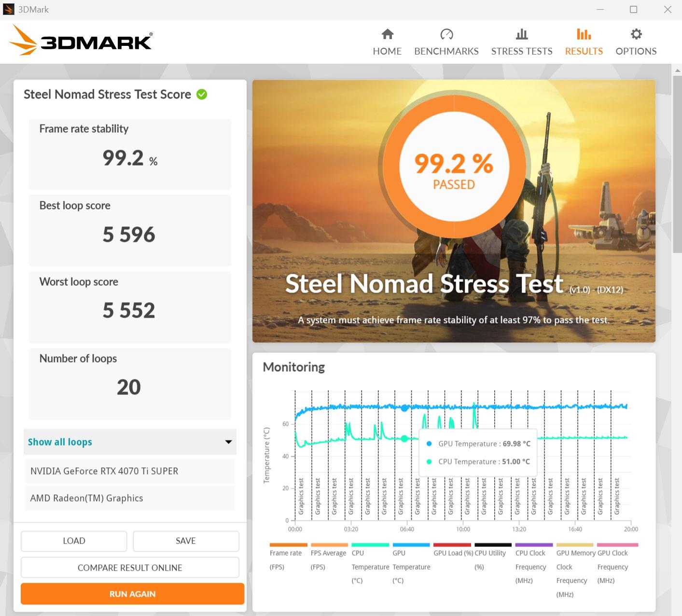The image size is (682, 616).
Task: Click the 20:00 time axis label
Action: (x=630, y=529)
